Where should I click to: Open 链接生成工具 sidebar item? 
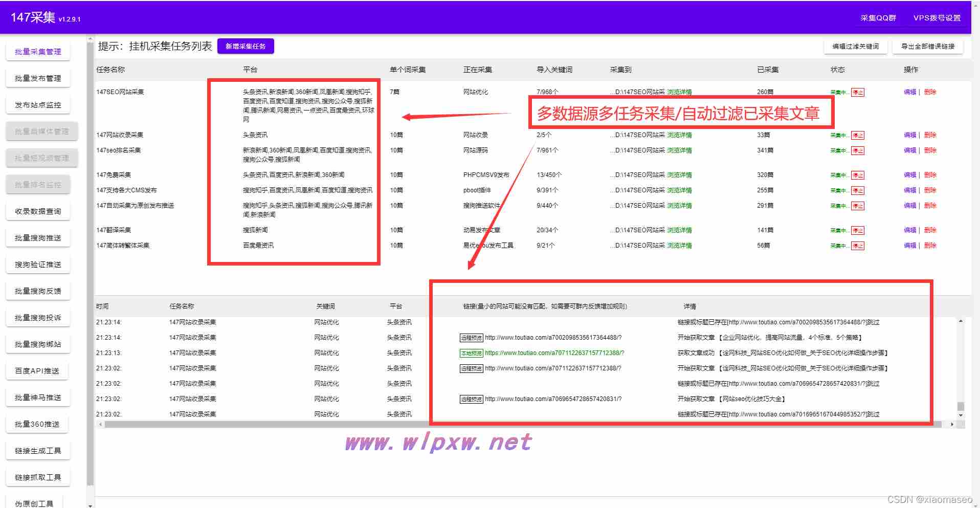coord(38,451)
